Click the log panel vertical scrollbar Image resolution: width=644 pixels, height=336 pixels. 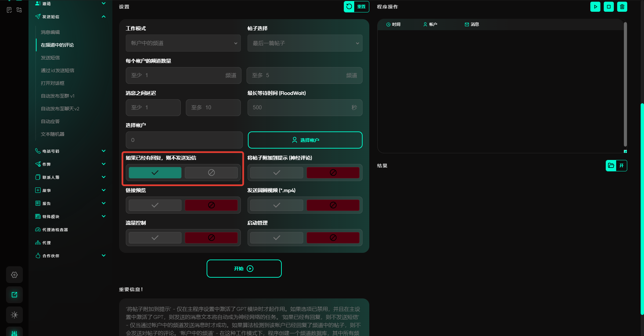625,84
